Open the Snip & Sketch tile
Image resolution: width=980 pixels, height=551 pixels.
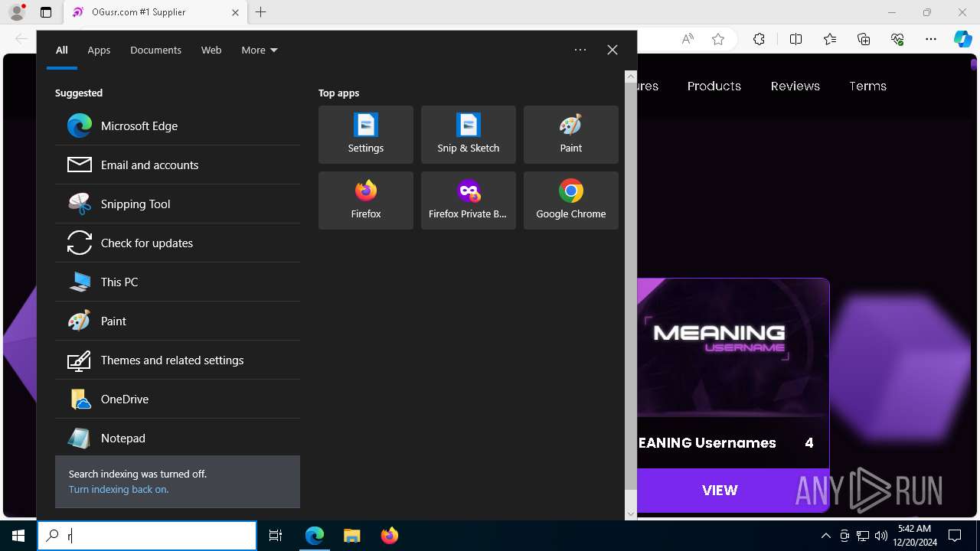tap(469, 135)
